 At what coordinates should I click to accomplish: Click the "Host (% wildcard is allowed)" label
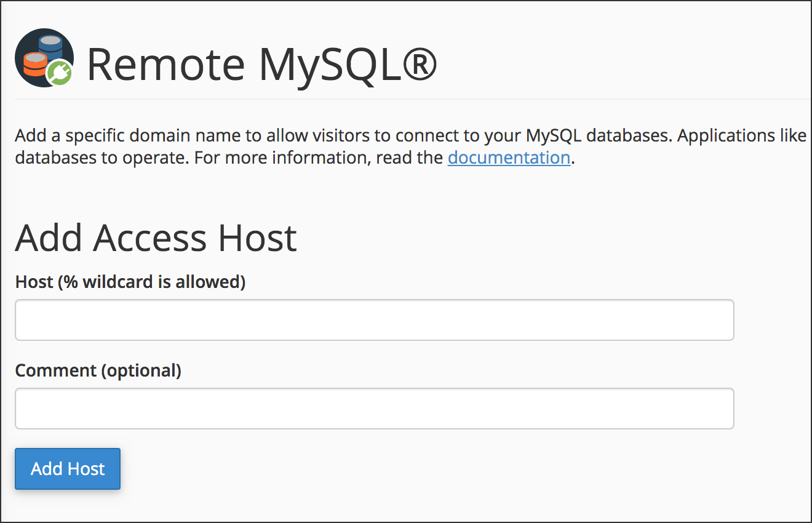tap(130, 282)
